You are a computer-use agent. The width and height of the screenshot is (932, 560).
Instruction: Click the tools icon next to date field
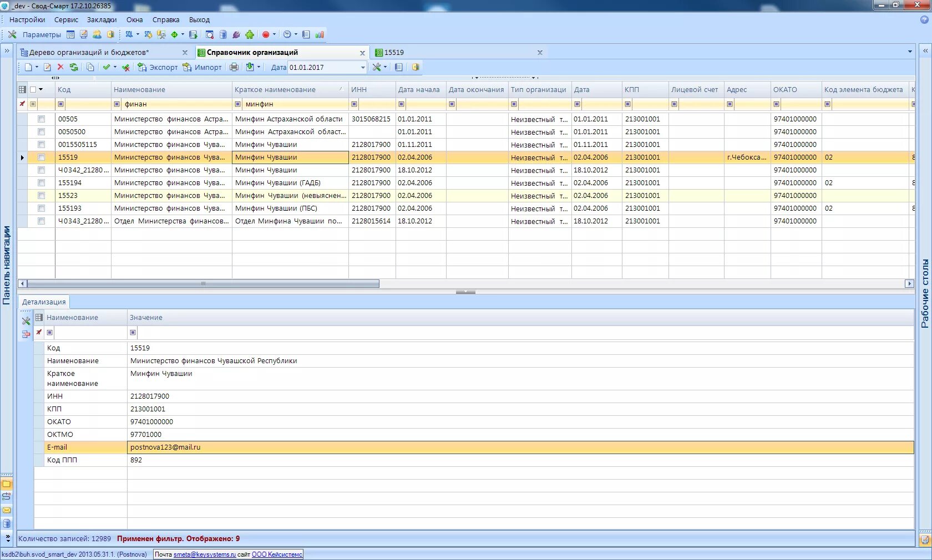(x=377, y=67)
